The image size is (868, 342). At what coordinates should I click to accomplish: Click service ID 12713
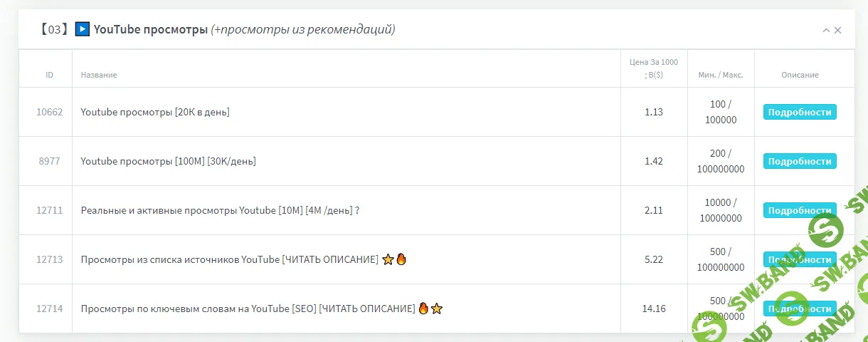tap(50, 259)
